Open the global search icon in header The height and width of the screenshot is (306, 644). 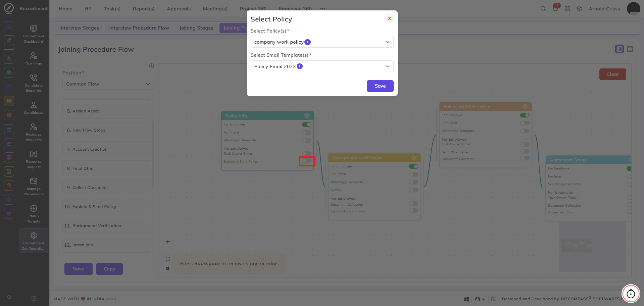click(543, 9)
